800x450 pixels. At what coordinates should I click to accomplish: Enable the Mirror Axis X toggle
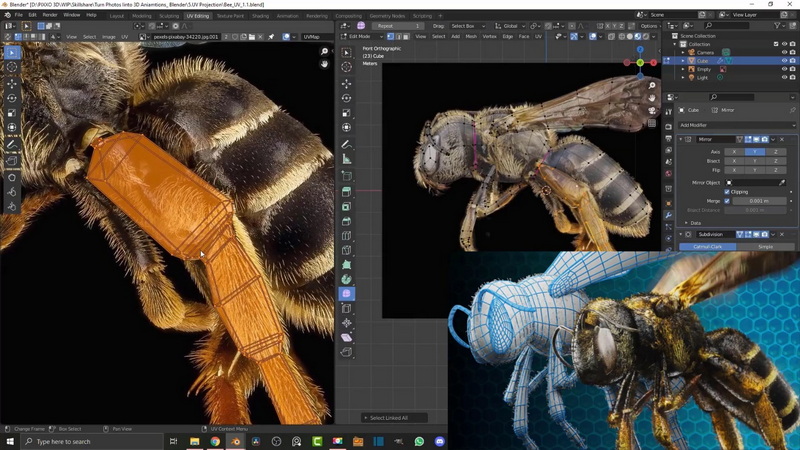[734, 152]
